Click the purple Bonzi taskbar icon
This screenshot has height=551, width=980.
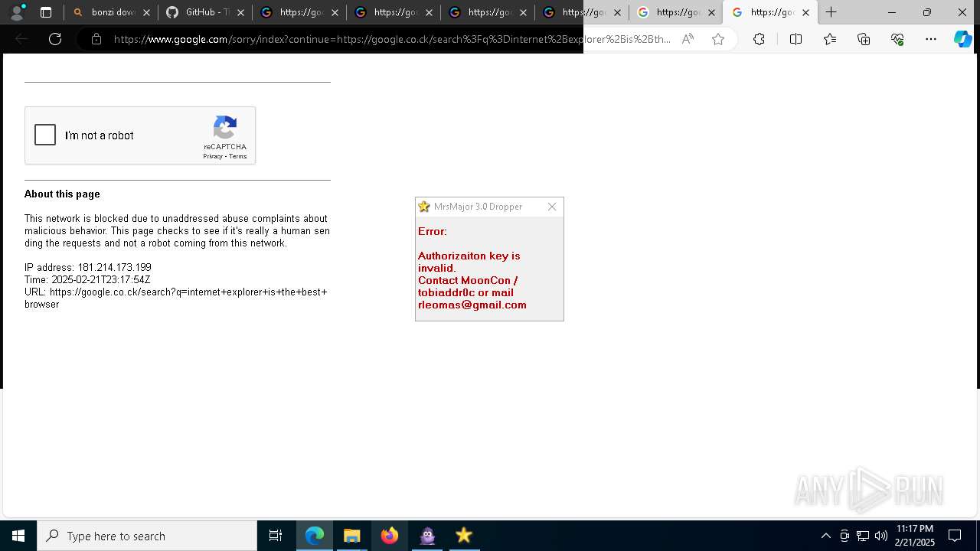point(427,536)
